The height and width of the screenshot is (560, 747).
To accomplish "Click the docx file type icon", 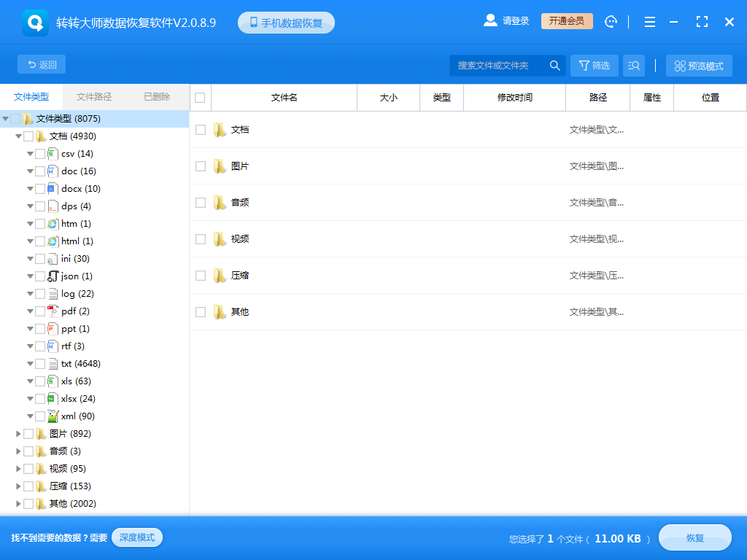I will coord(53,189).
